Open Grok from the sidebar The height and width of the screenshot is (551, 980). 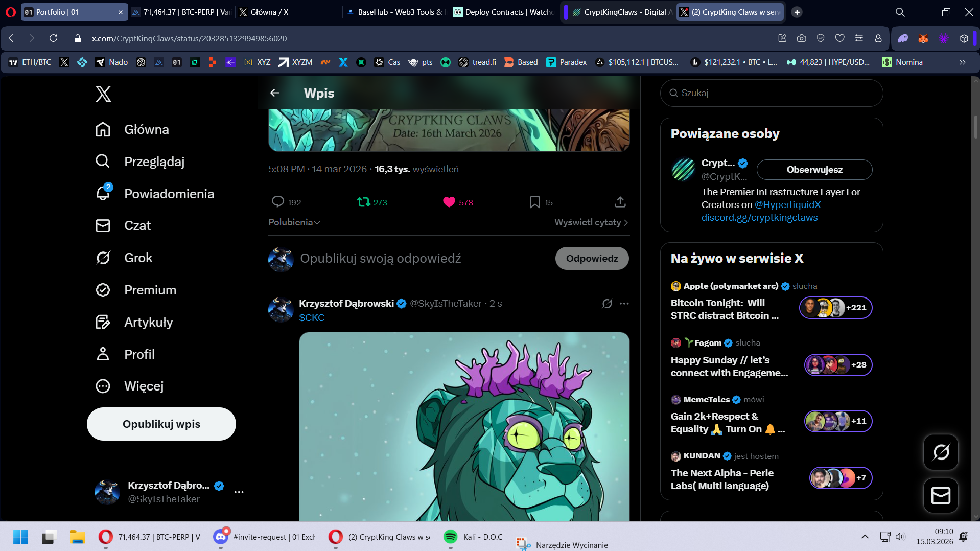pos(124,258)
